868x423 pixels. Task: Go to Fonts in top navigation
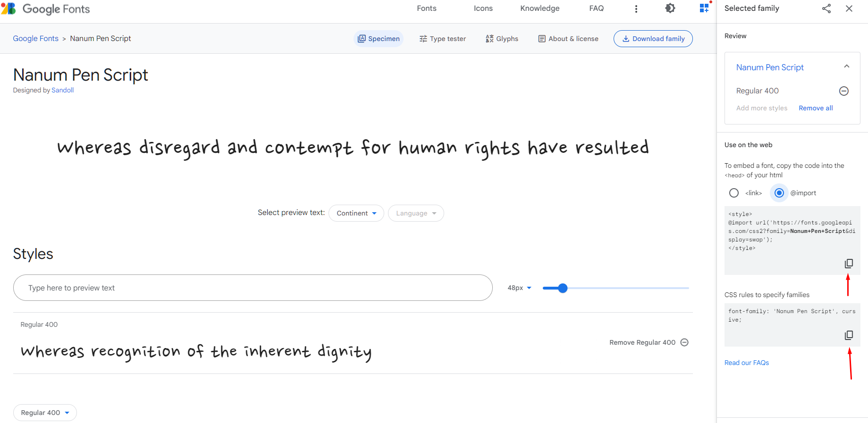(x=427, y=8)
